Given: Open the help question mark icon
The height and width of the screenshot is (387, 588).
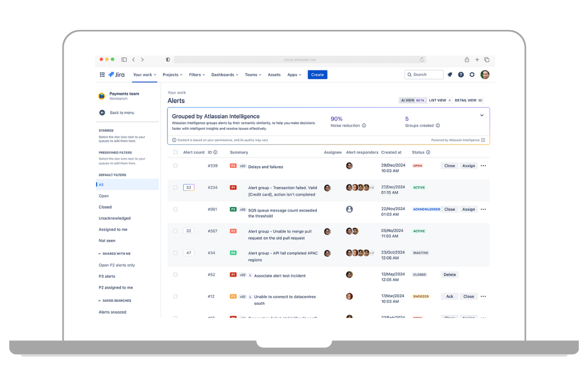Looking at the screenshot, I should tap(461, 75).
